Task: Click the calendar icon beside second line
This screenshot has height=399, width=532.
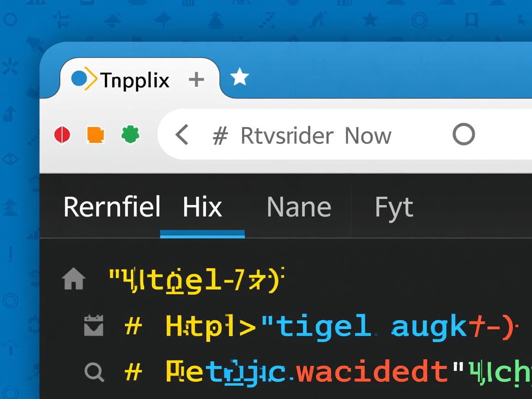Action: [x=94, y=326]
